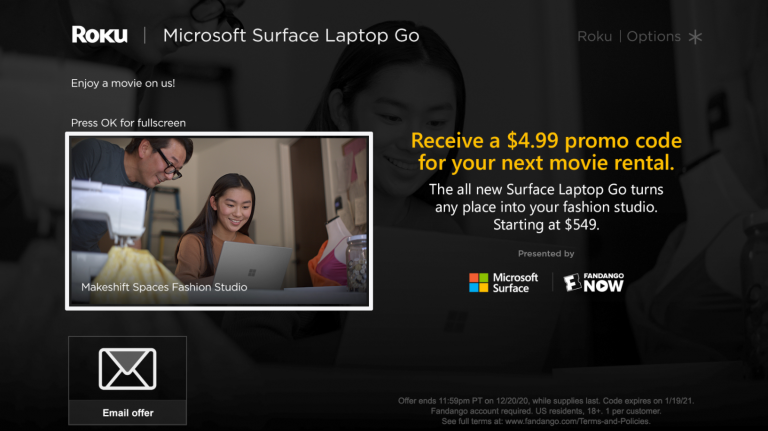Click the Roku logo

[x=99, y=35]
